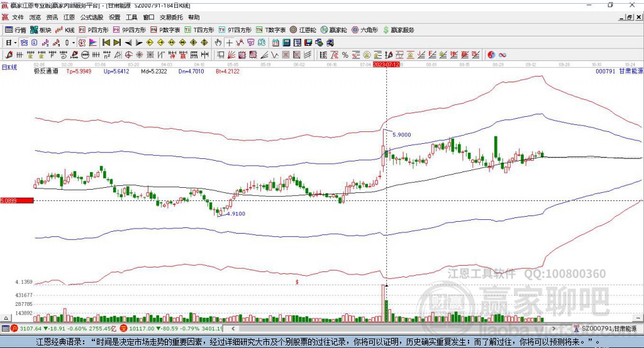Open the 工具 menu
Image resolution: width=644 pixels, height=348 pixels.
pyautogui.click(x=131, y=17)
